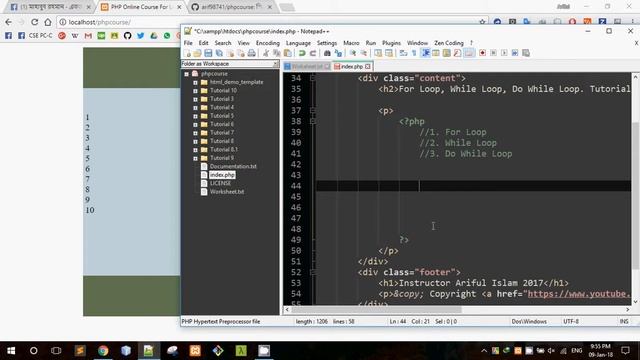
Task: Click the Open file toolbar icon
Action: click(x=197, y=53)
